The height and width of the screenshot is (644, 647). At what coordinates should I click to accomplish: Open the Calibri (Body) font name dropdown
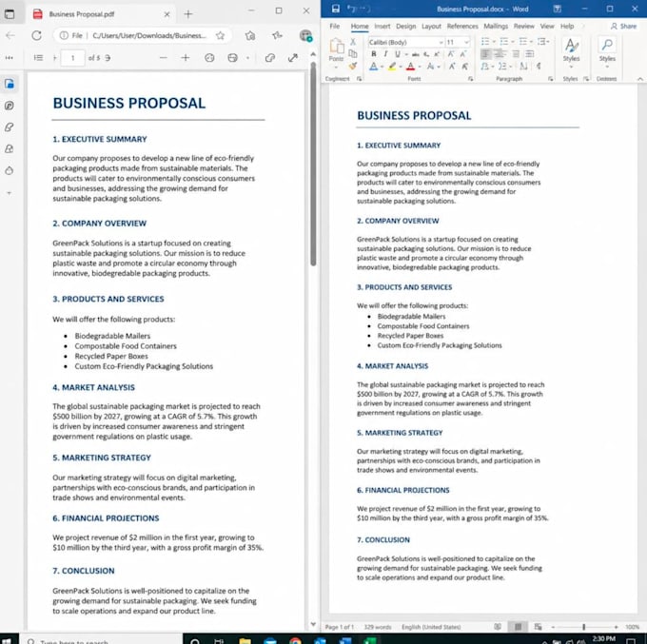[441, 42]
